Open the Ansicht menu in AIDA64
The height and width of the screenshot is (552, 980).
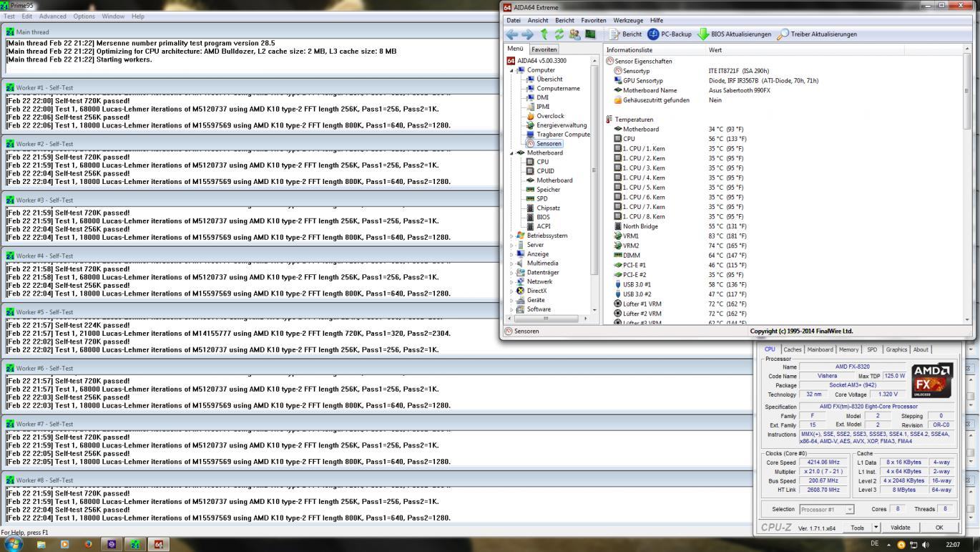pyautogui.click(x=538, y=20)
